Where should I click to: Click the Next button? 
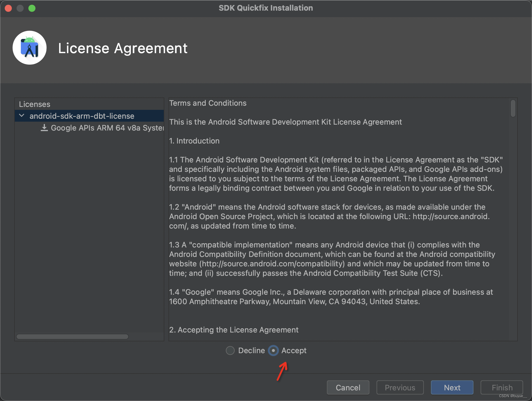point(452,387)
